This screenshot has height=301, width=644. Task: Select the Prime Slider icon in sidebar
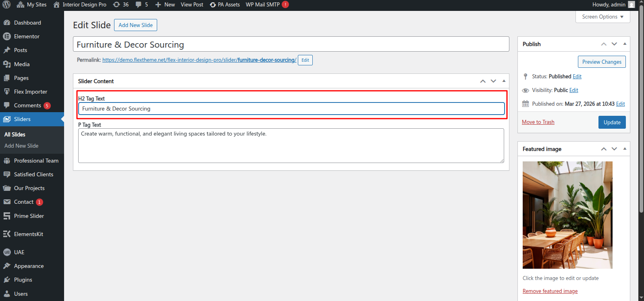tap(7, 216)
